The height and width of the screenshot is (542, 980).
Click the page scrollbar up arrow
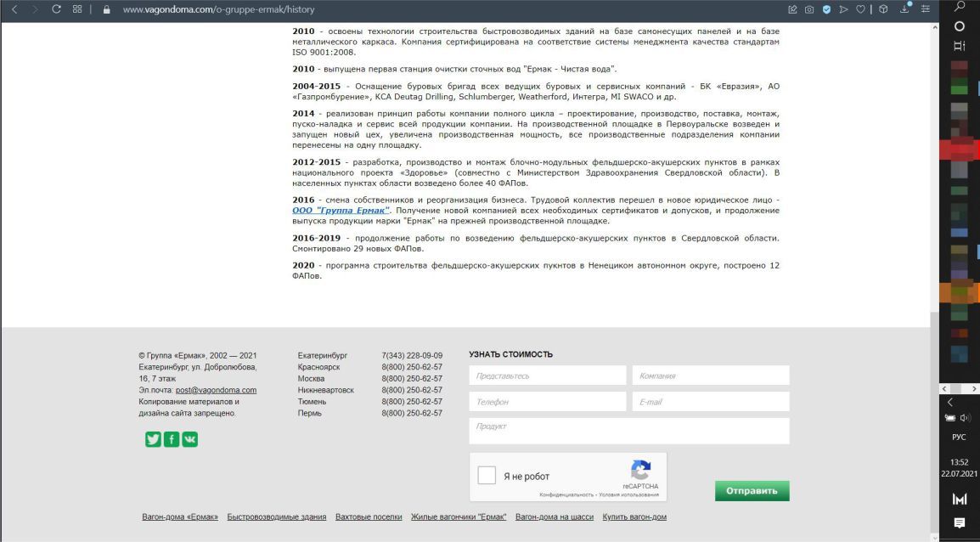pos(935,28)
